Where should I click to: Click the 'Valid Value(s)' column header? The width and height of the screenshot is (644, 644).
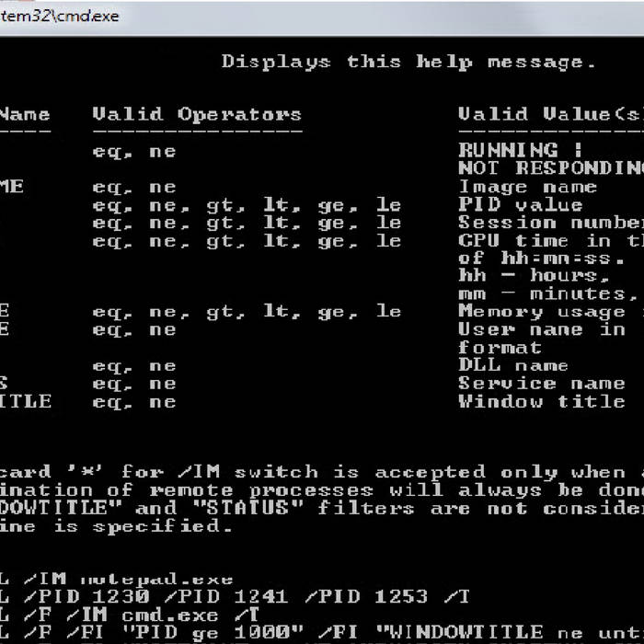tap(550, 115)
